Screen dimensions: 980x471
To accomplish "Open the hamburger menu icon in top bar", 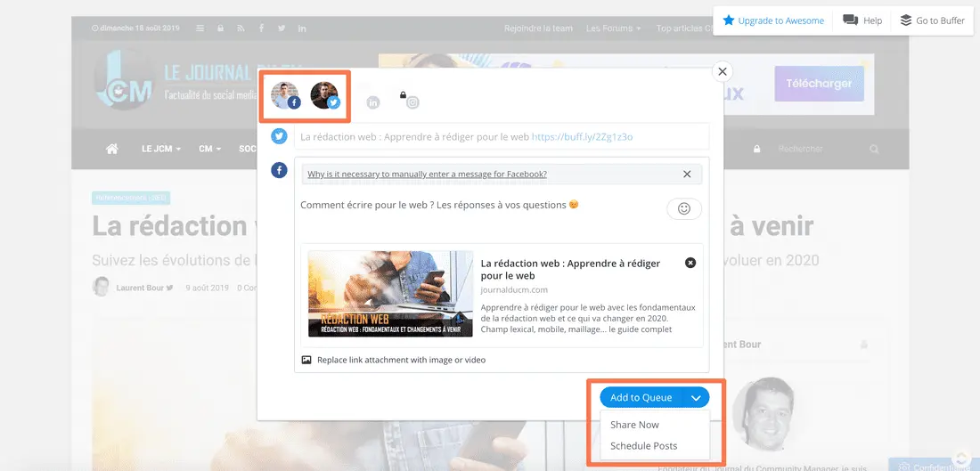I will click(200, 28).
